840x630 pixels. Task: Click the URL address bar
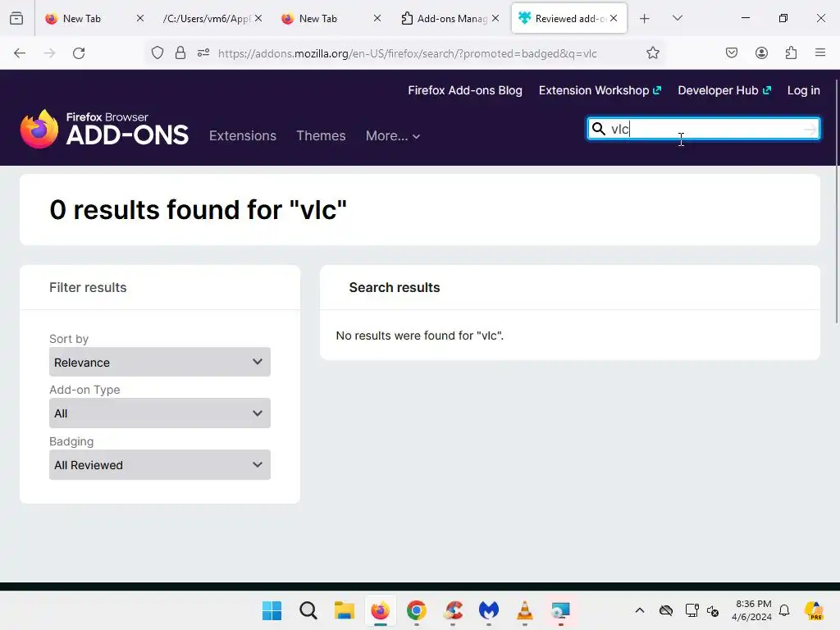coord(407,53)
